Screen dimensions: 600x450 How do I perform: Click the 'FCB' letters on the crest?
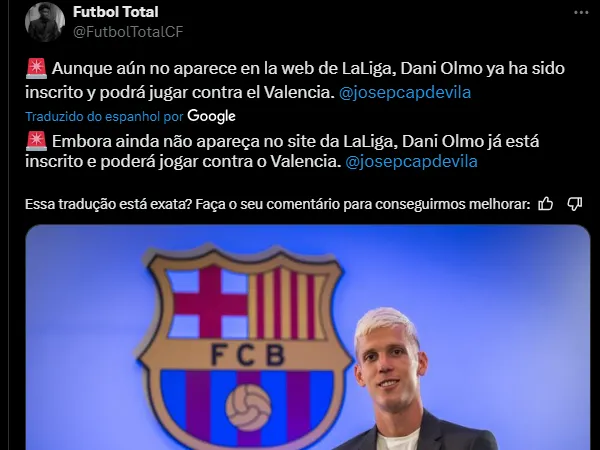[x=248, y=355]
